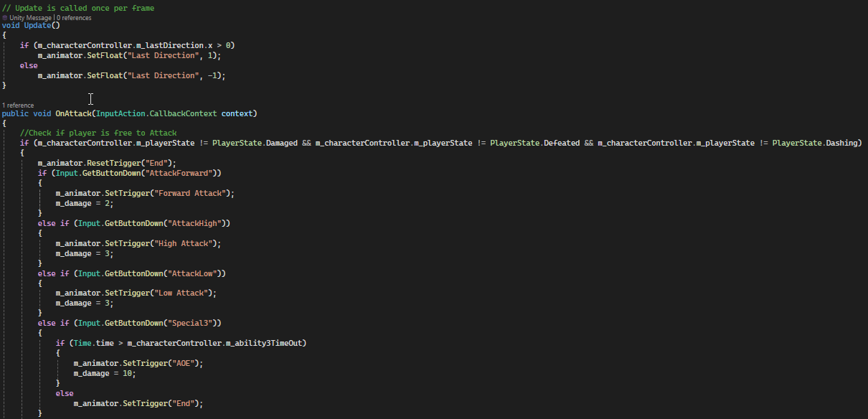Click the SetFloat line with value -1
Viewport: 868px width, 419px height.
pyautogui.click(x=131, y=75)
